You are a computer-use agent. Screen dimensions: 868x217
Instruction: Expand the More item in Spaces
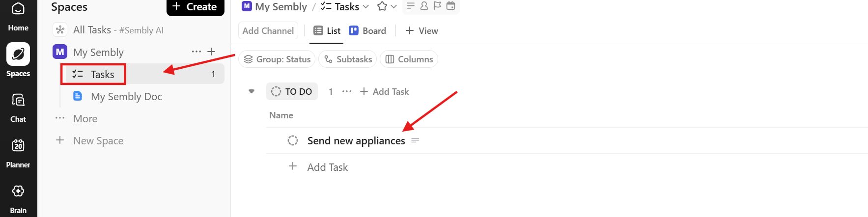(x=85, y=118)
